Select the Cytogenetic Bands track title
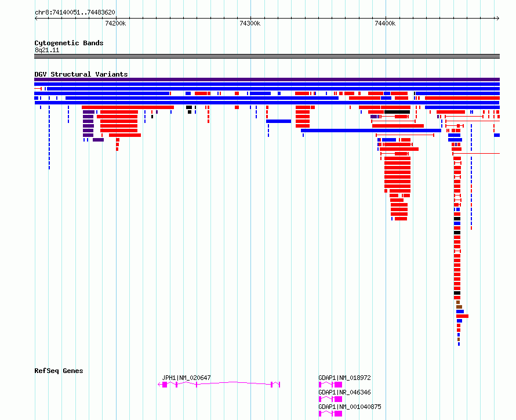Viewport: 516px width, 420px height. pos(69,43)
